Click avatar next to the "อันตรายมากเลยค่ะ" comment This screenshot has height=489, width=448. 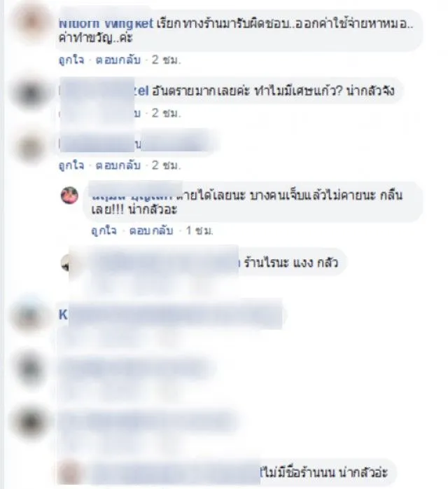point(31,93)
